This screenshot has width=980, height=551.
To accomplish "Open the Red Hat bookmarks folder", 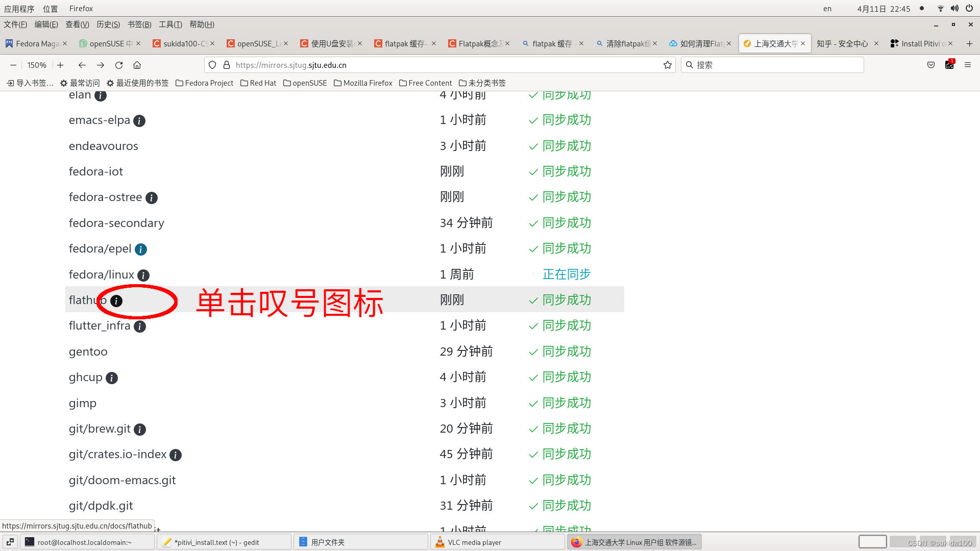I will pyautogui.click(x=258, y=83).
